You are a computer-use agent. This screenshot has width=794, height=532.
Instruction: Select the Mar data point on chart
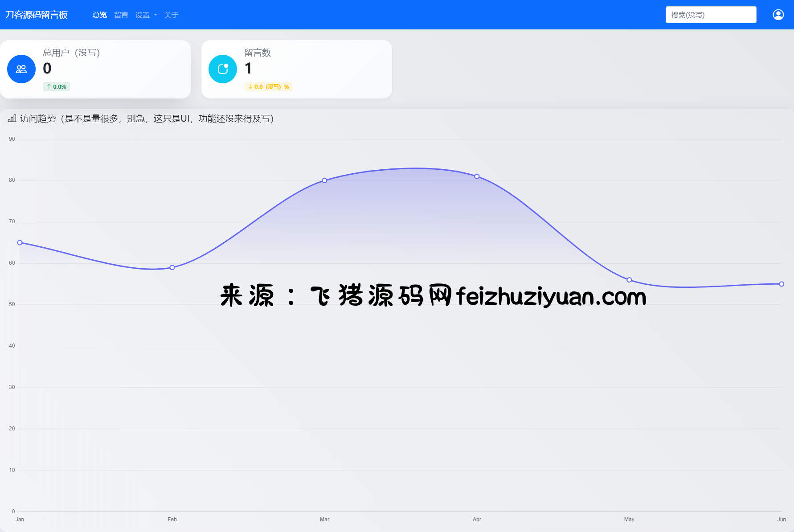[x=324, y=180]
